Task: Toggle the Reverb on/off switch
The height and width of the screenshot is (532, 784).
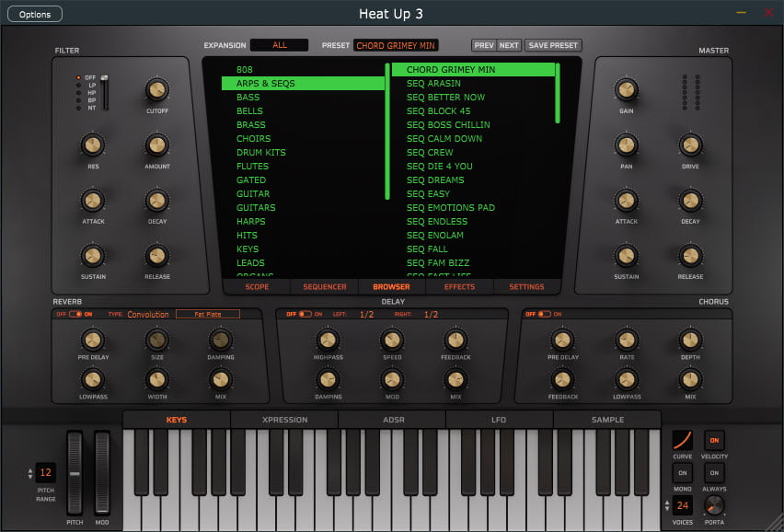Action: click(x=75, y=314)
